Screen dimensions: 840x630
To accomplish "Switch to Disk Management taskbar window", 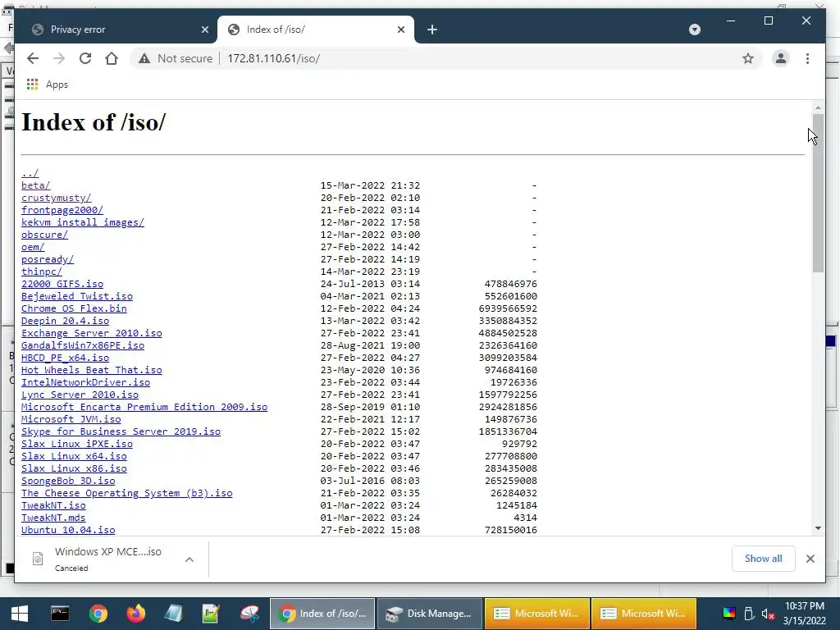I will click(x=430, y=614).
